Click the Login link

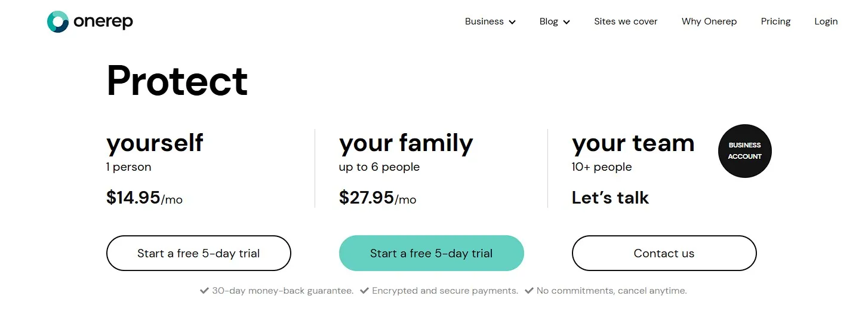(826, 21)
